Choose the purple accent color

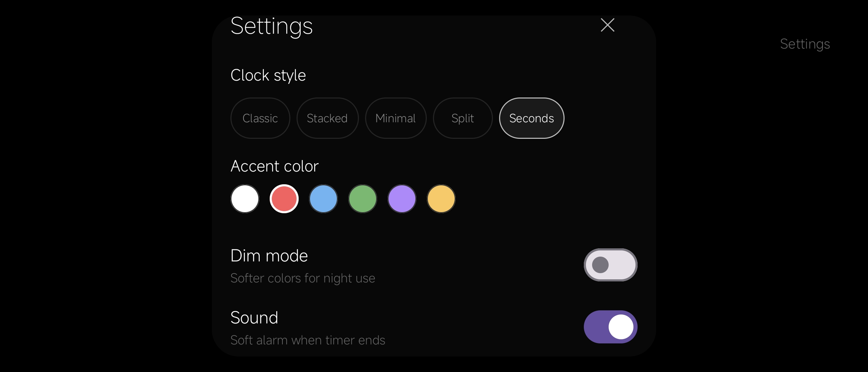(402, 199)
